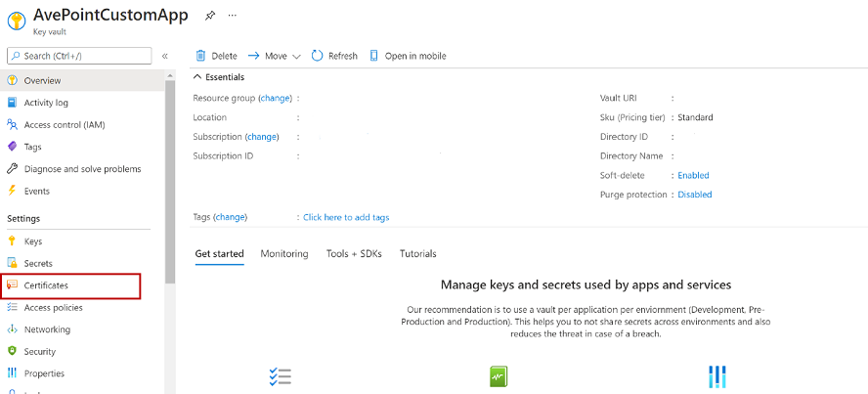
Task: Click 'Click here to add tags' link
Action: [346, 217]
